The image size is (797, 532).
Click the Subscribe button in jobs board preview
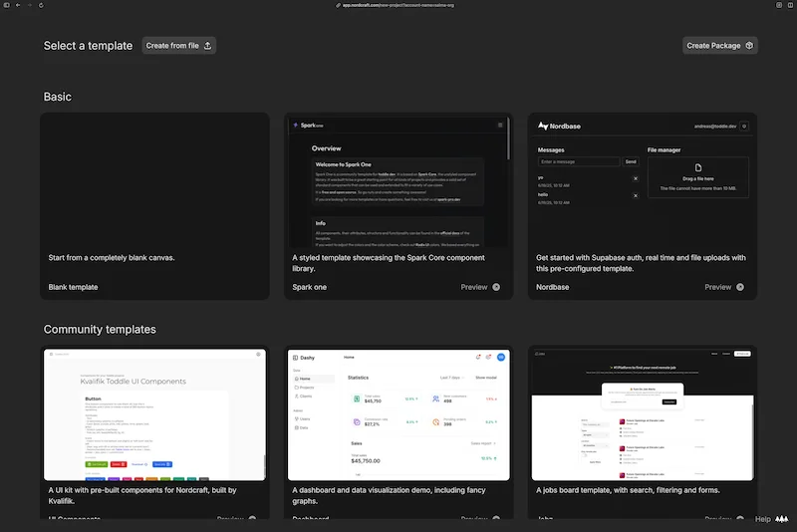pos(669,401)
